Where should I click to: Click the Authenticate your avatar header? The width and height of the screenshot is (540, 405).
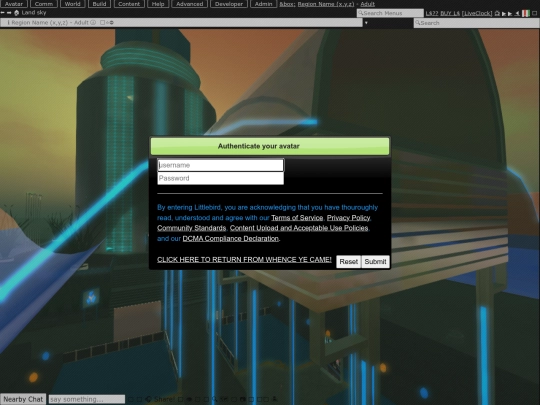[270, 146]
